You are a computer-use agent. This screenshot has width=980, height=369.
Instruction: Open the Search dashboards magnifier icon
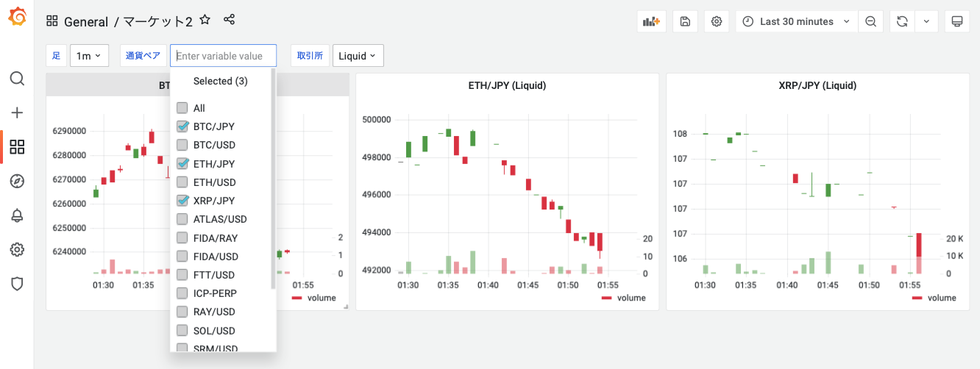pyautogui.click(x=17, y=78)
